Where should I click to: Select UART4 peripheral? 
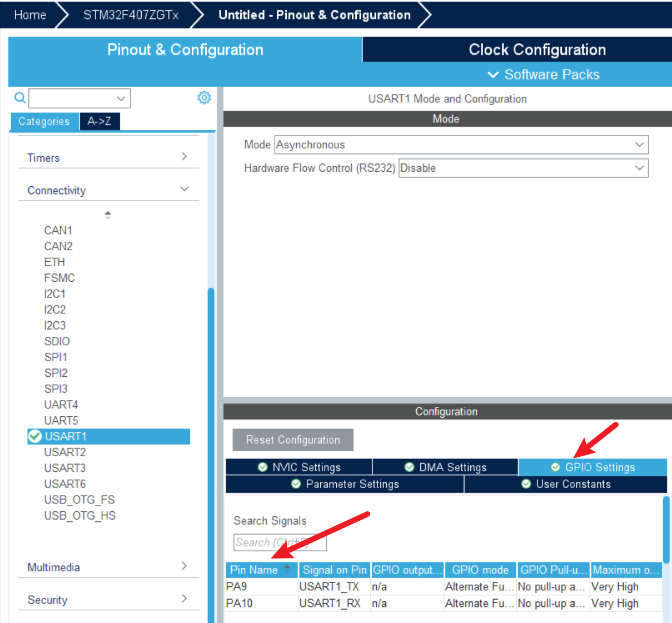coord(61,405)
